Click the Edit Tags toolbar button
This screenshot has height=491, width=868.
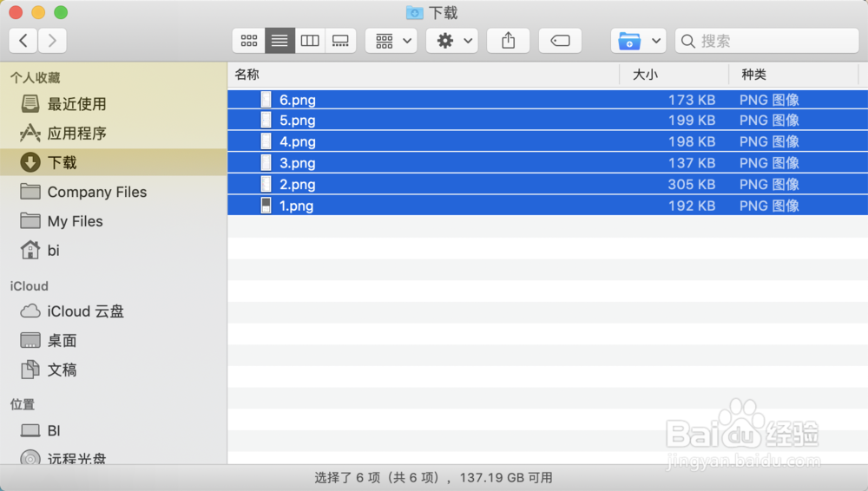coord(560,41)
